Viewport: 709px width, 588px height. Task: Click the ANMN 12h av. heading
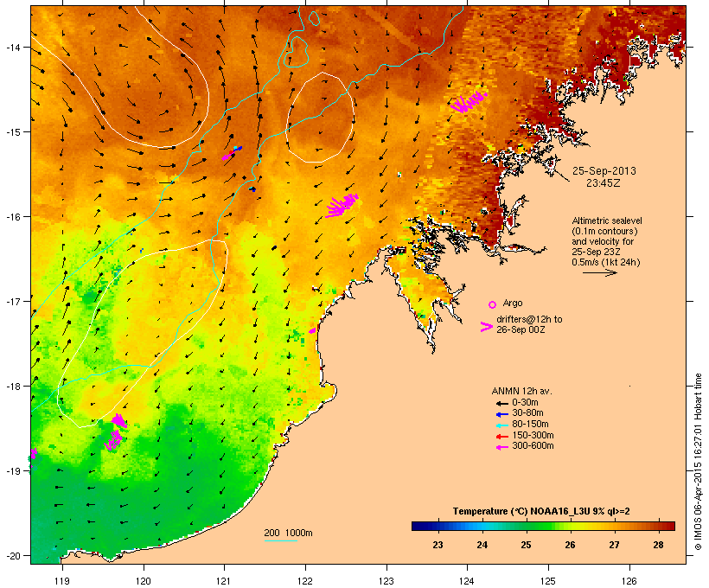click(521, 391)
